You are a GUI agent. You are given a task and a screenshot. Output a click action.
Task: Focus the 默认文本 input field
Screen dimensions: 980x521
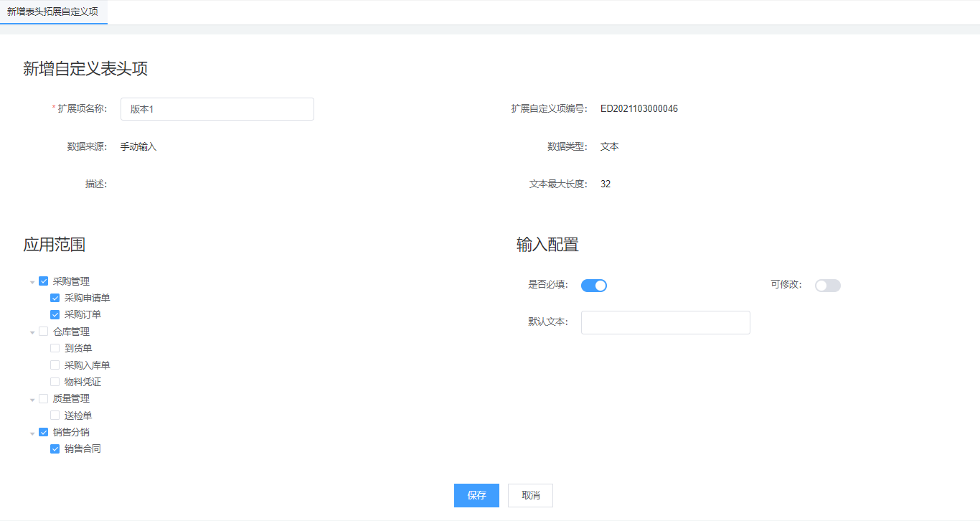tap(665, 323)
